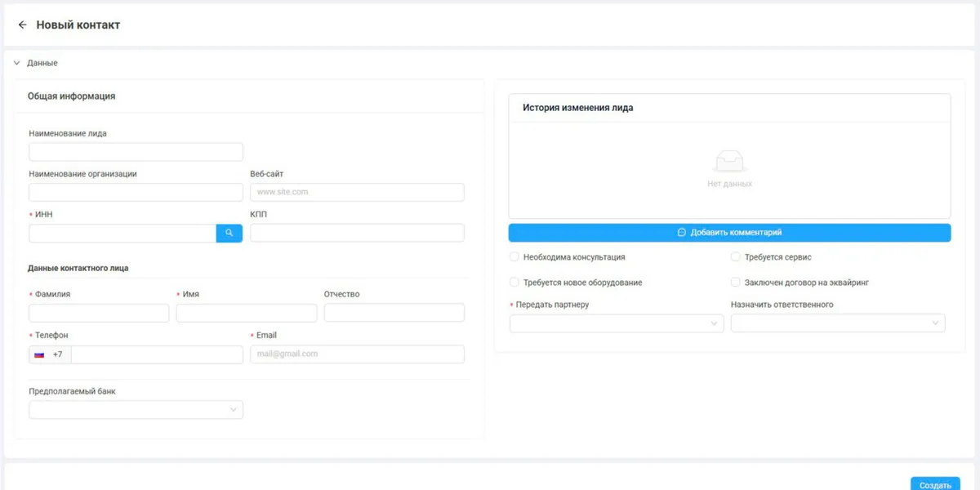The image size is (980, 490).
Task: Check 'Требуется новое оборудование'
Action: (514, 283)
